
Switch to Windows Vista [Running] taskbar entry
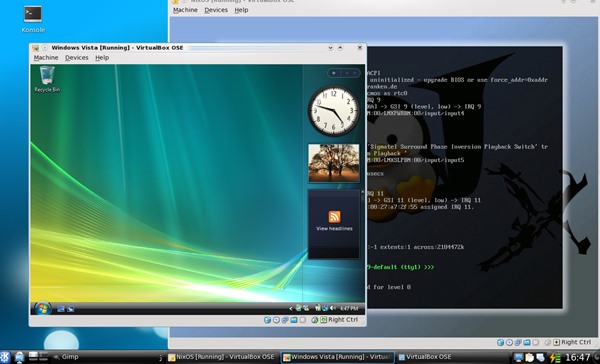(338, 357)
